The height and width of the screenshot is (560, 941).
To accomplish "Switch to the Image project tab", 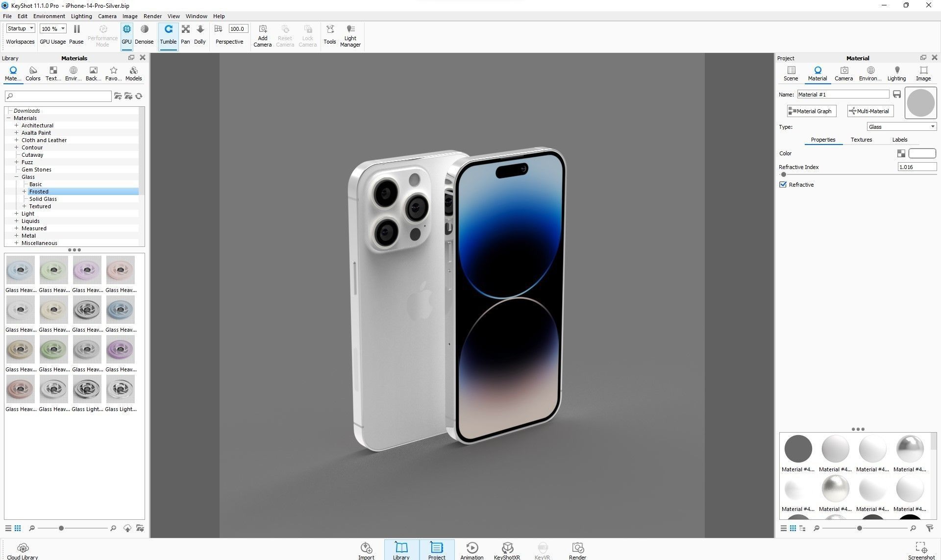I will tap(923, 73).
